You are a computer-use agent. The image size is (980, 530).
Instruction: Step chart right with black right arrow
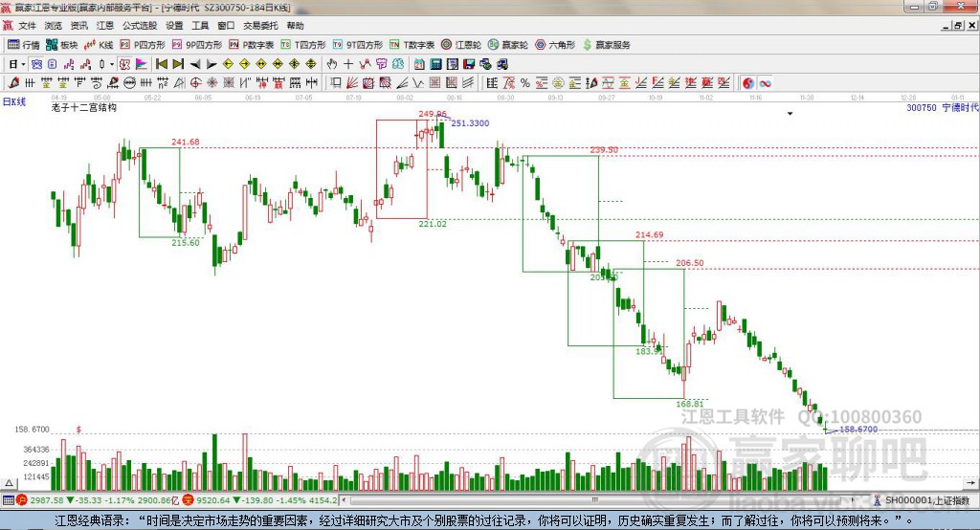tap(212, 64)
